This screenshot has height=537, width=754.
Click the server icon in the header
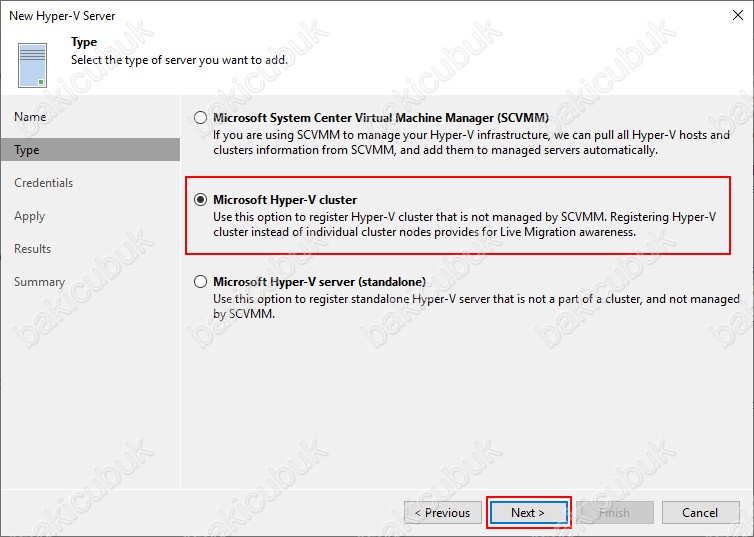(x=33, y=65)
